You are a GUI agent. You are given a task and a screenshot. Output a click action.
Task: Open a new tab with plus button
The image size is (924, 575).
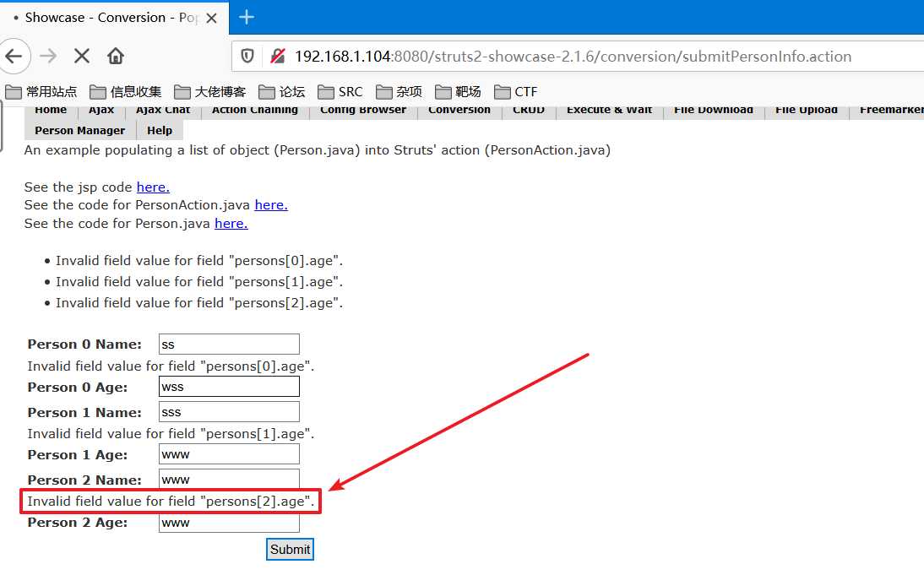[247, 17]
